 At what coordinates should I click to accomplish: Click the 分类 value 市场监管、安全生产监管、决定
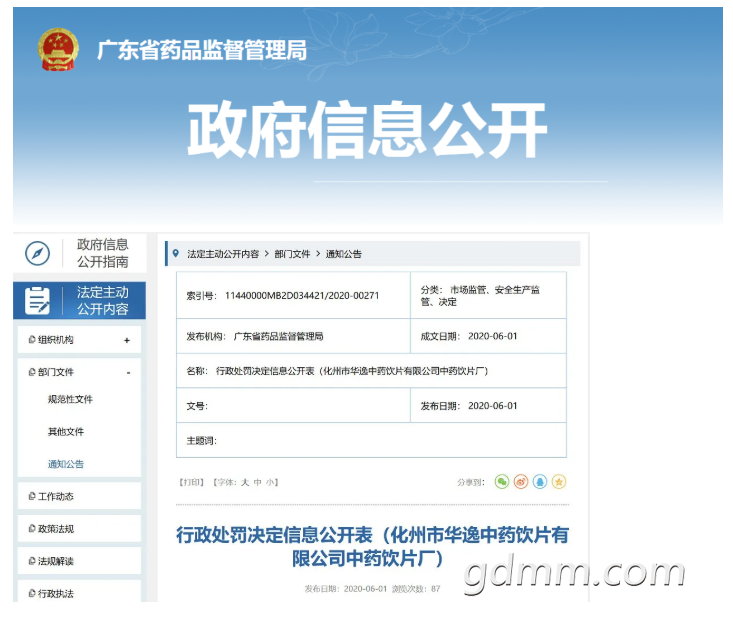coord(480,296)
